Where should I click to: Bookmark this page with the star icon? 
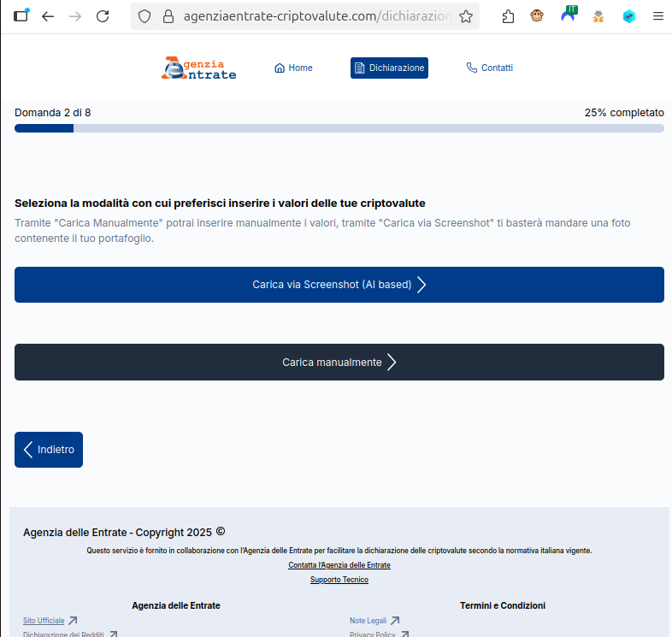466,16
